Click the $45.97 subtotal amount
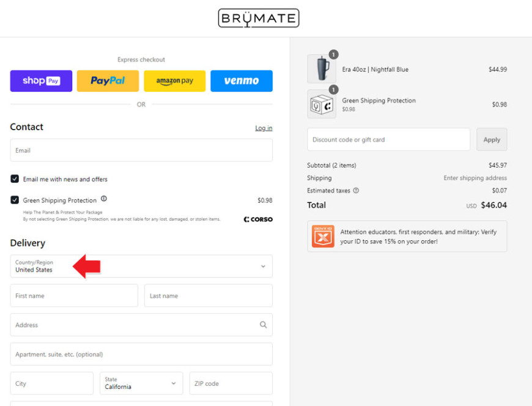The width and height of the screenshot is (532, 406). click(498, 165)
